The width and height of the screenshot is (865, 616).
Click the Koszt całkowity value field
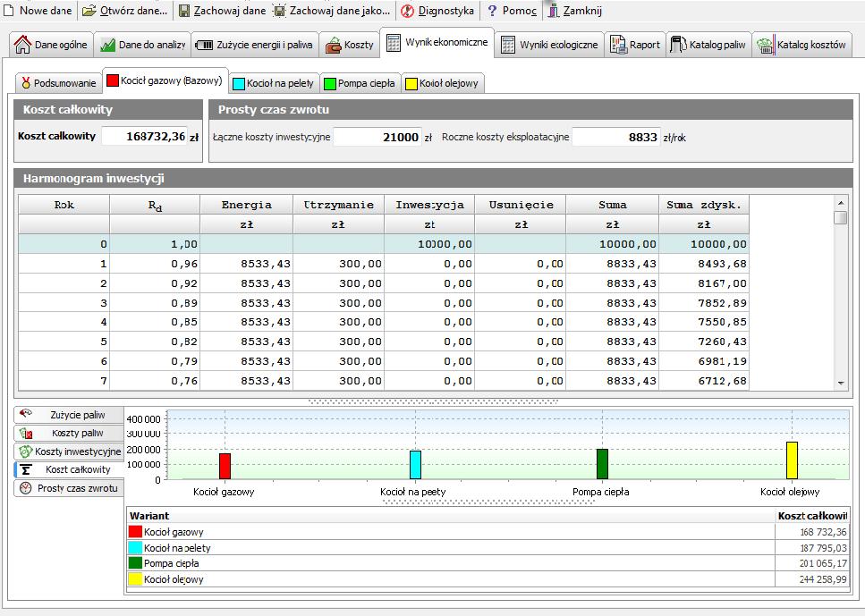coord(145,136)
